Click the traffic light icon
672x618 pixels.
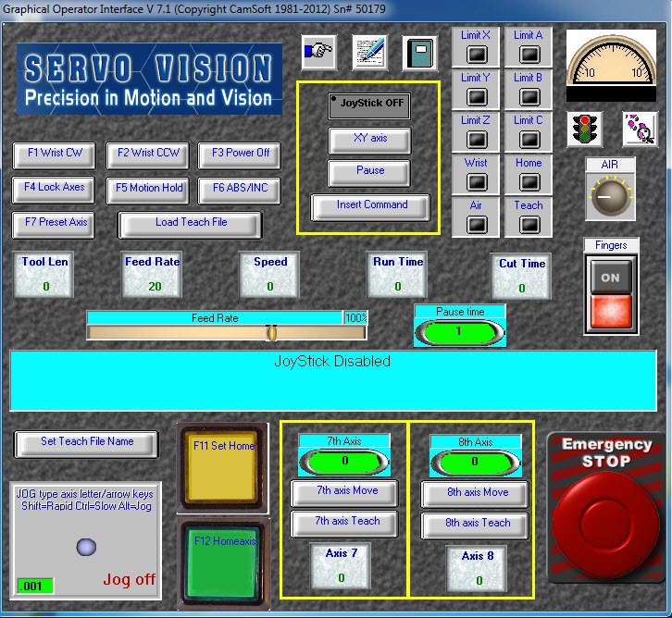[585, 129]
